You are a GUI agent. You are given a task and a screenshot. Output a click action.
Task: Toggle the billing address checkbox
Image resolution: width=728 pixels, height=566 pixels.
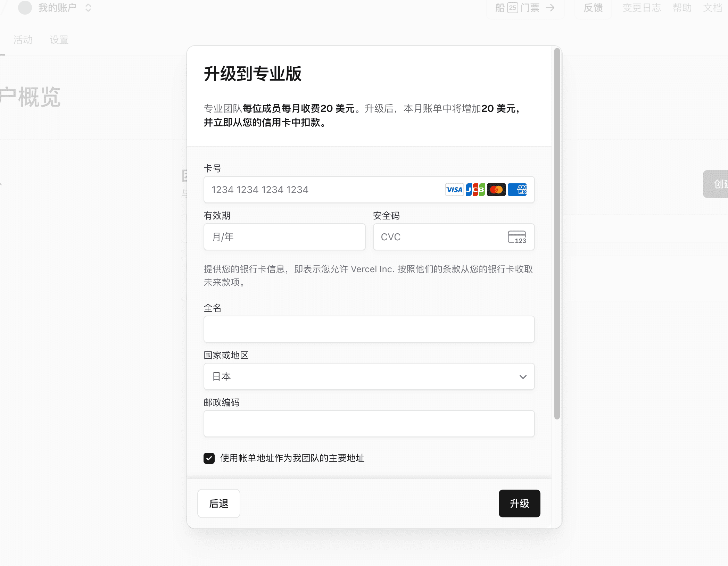(209, 458)
